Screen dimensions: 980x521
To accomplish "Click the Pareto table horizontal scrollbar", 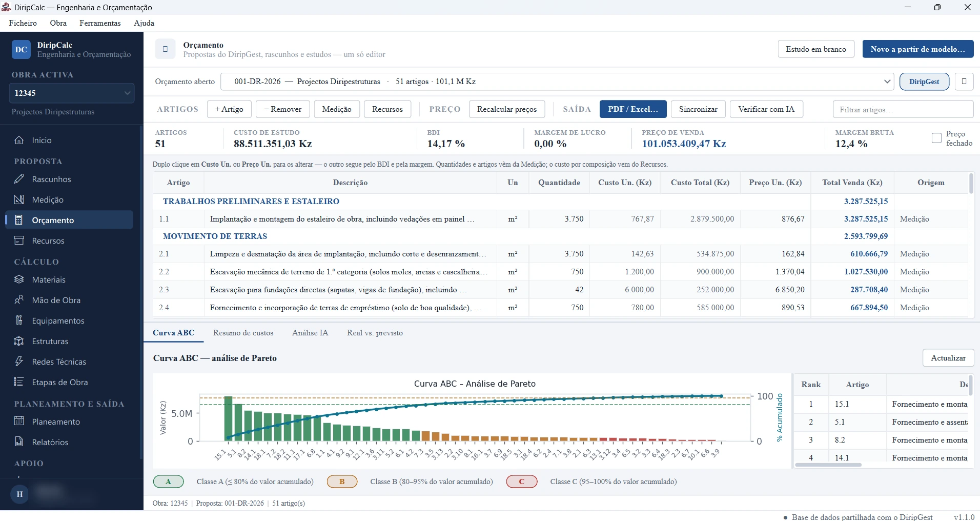I will coord(828,465).
